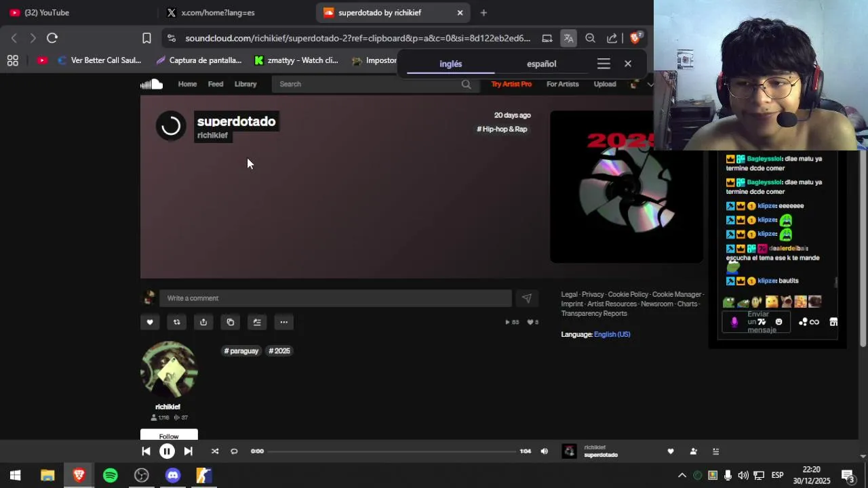Bookmark this page with bookmark icon

pyautogui.click(x=146, y=39)
